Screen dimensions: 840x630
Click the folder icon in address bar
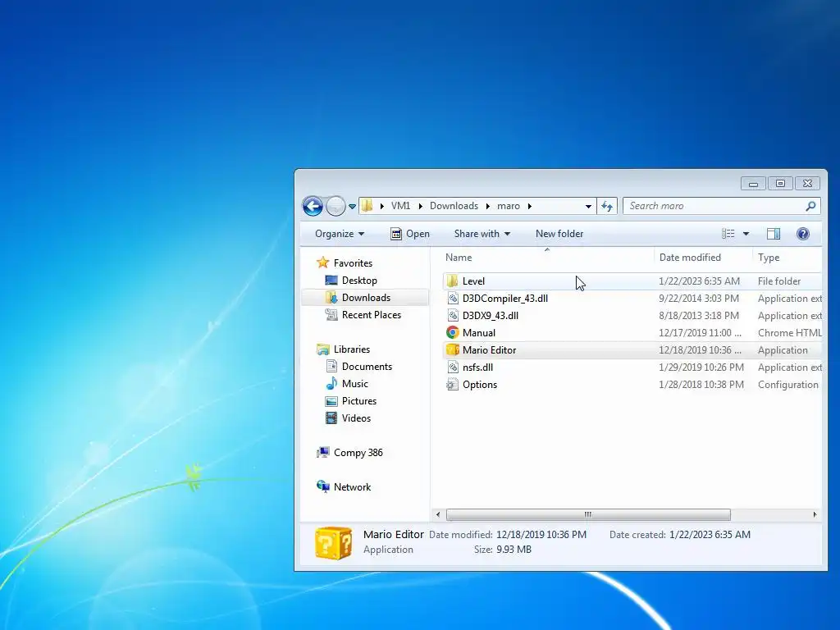(367, 206)
